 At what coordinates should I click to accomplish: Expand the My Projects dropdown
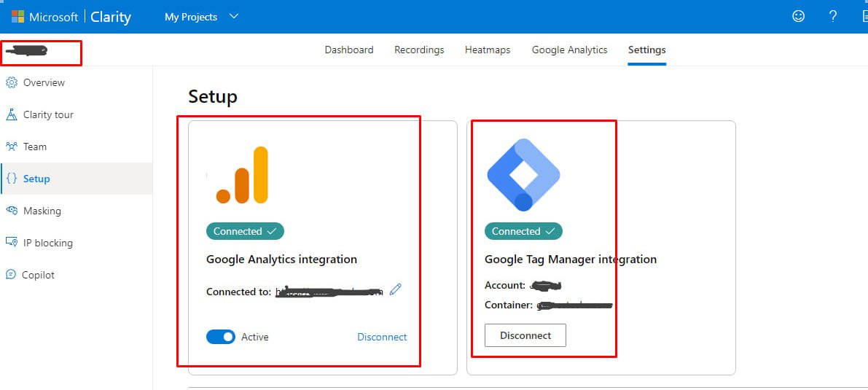point(201,17)
